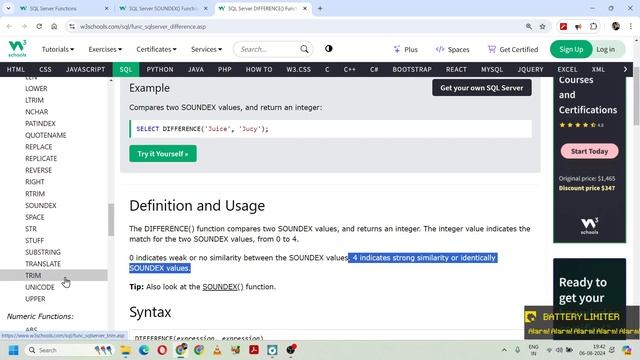Click Get Certified cart link
Viewport: 640px width, 360px height.
pos(513,49)
